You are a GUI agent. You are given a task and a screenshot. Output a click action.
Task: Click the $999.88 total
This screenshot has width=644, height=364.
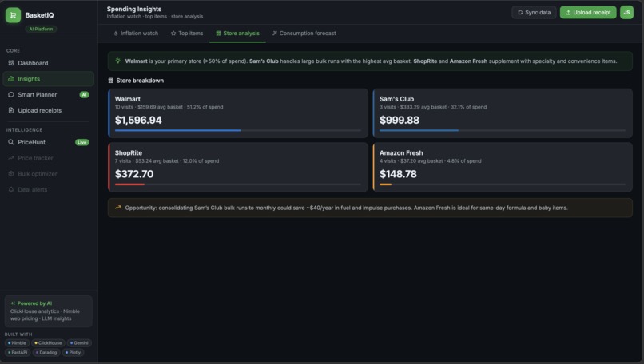click(400, 121)
